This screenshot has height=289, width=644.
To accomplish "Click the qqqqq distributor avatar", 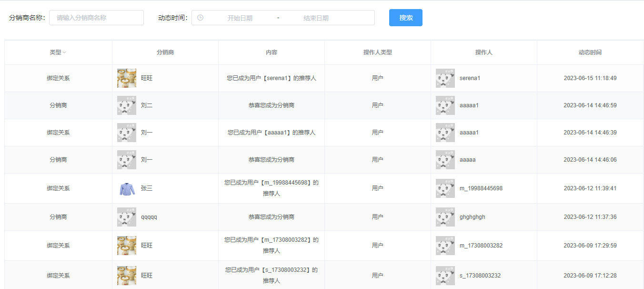I will pos(127,217).
